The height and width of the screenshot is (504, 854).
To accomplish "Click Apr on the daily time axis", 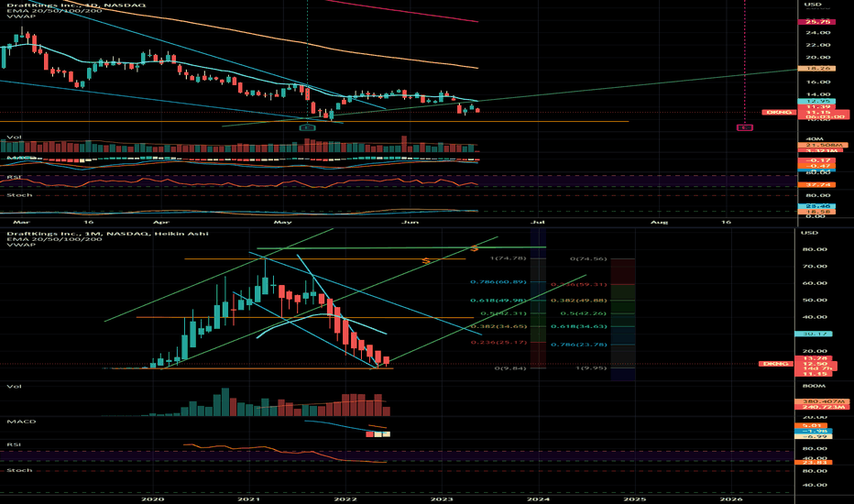I will click(x=161, y=222).
